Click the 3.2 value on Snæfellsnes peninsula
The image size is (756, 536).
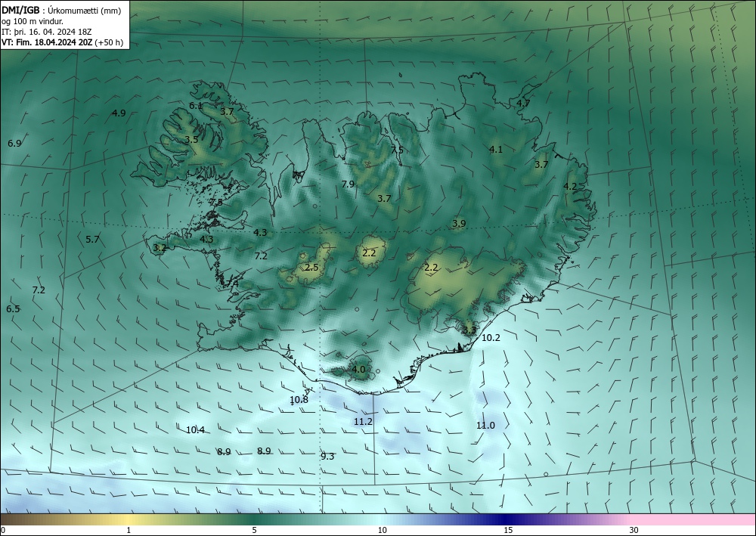click(x=160, y=248)
